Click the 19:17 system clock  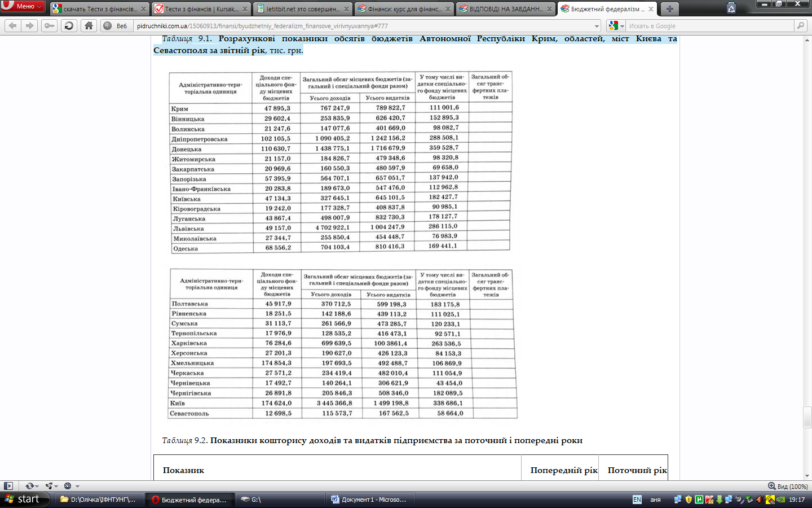[x=797, y=500]
